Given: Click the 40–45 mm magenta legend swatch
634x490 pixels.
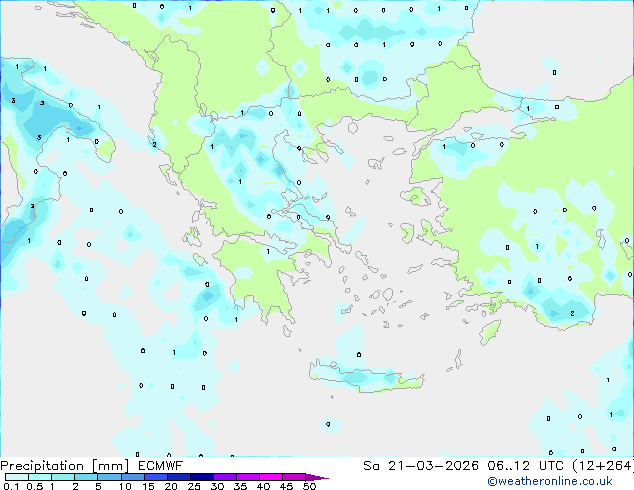Looking at the screenshot, I should [271, 477].
